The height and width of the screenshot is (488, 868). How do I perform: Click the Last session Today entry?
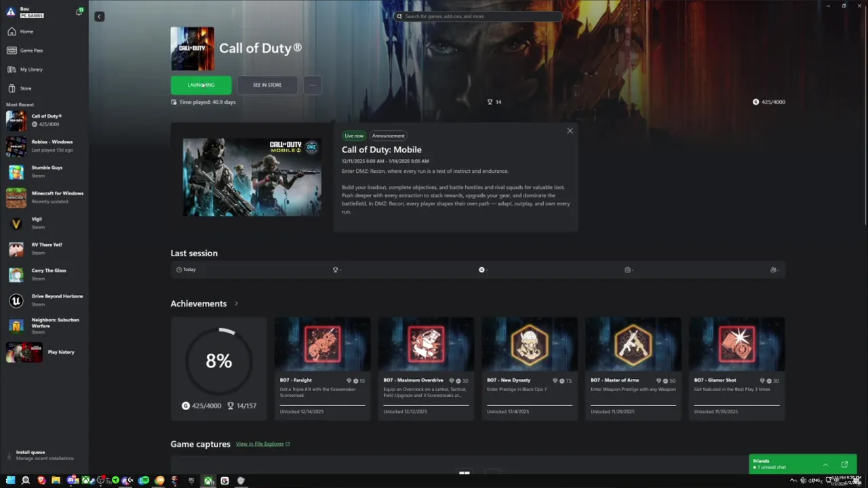pyautogui.click(x=186, y=270)
